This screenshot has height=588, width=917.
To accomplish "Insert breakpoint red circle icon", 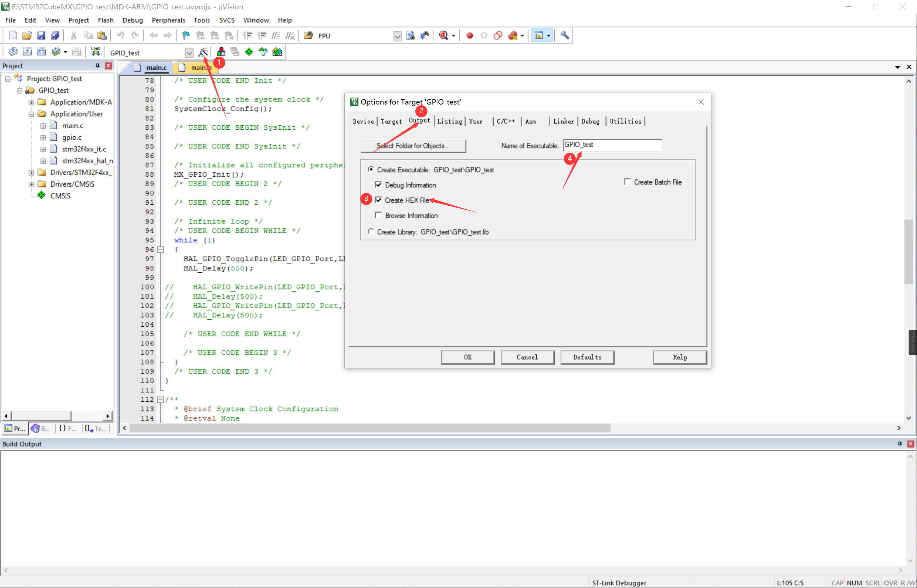I will pos(469,36).
